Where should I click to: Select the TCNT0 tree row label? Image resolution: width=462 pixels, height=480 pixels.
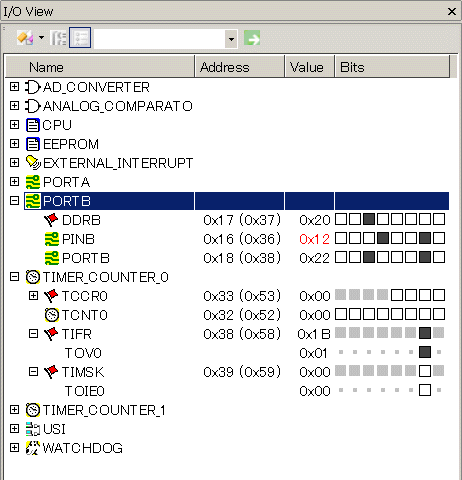tap(85, 315)
